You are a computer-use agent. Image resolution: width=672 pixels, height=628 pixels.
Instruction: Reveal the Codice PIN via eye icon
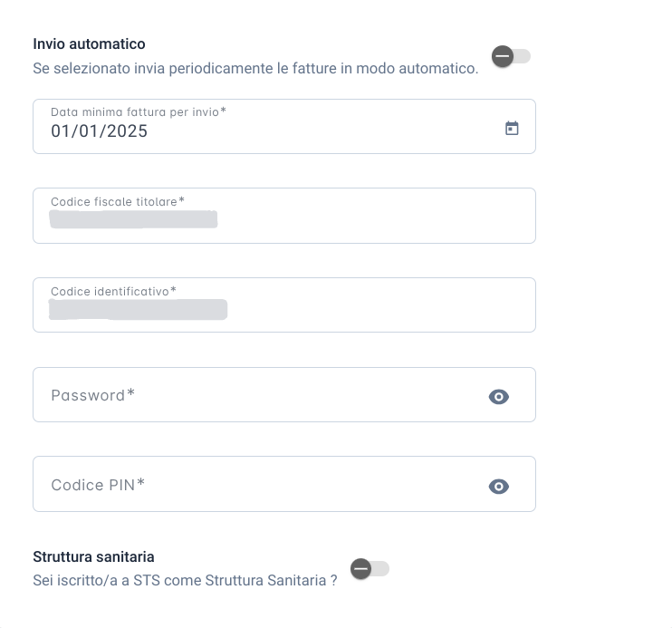point(499,487)
